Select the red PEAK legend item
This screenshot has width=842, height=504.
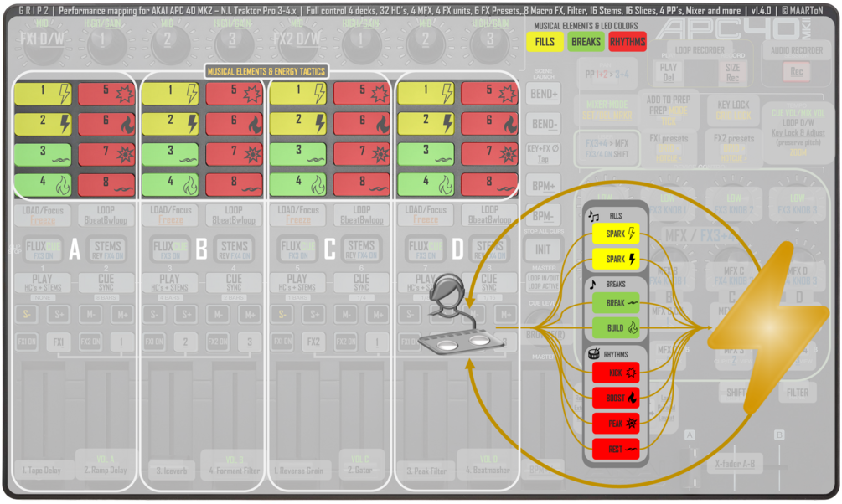coord(616,424)
